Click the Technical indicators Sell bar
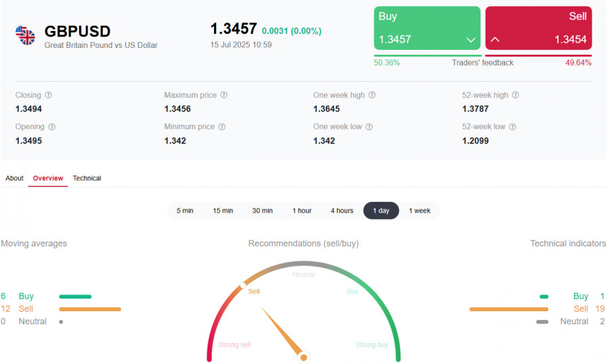 pos(509,309)
